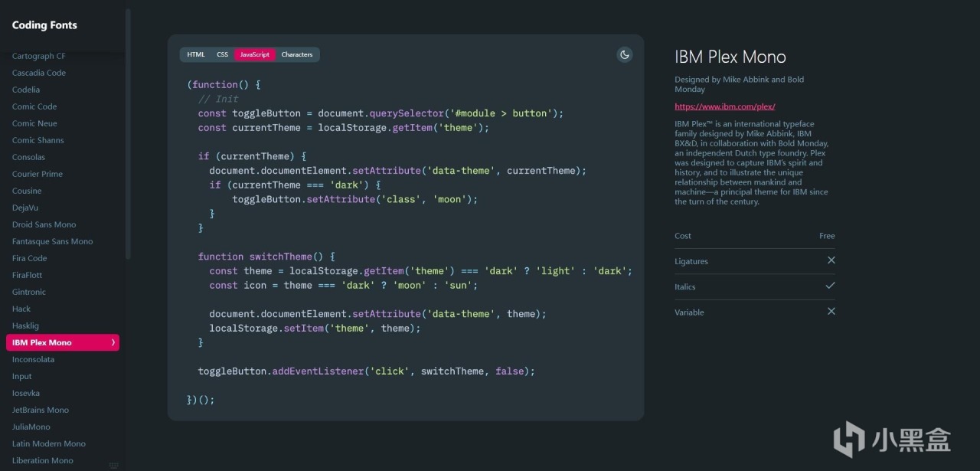980x471 pixels.
Task: Choose Comic Code font
Action: tap(34, 106)
